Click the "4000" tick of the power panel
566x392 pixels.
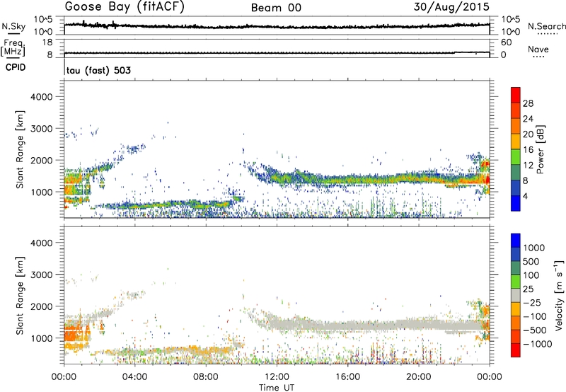(42, 97)
